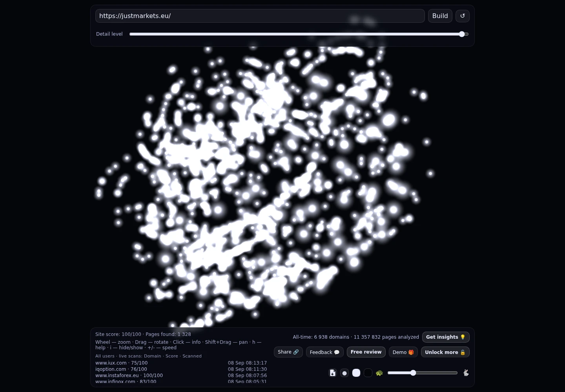Select the white color swatch
565x392 pixels.
click(x=356, y=373)
